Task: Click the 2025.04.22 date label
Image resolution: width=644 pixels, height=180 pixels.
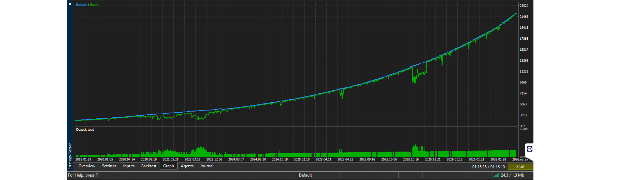Action: tap(345, 159)
